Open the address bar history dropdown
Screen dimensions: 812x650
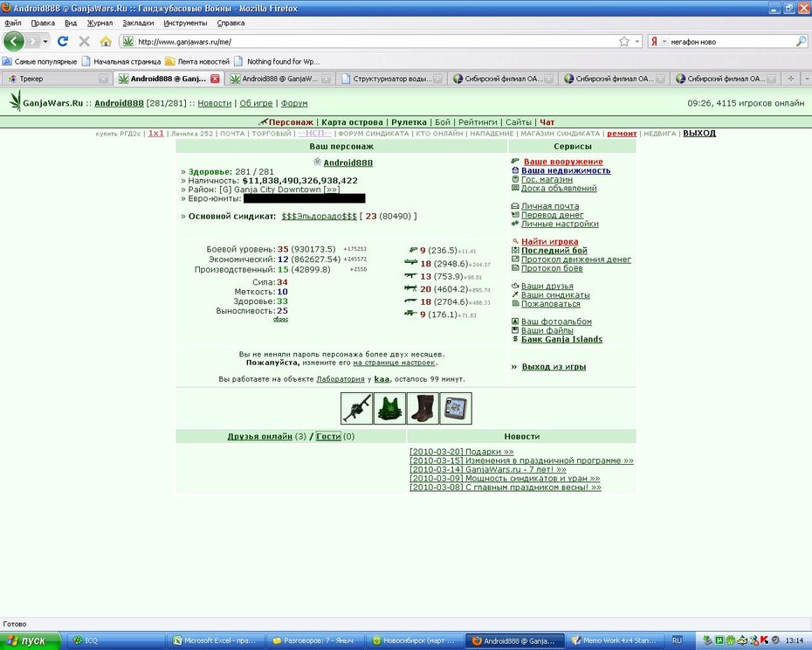pyautogui.click(x=637, y=41)
